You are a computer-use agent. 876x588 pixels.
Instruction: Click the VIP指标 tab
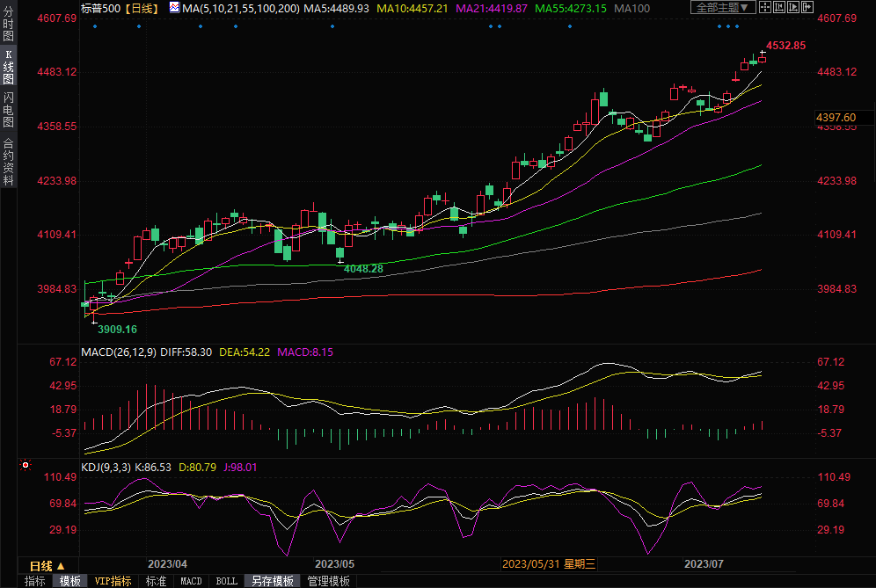pos(113,581)
